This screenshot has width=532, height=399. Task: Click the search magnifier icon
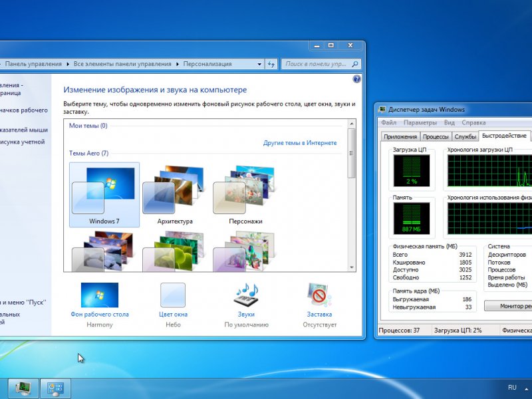click(355, 64)
